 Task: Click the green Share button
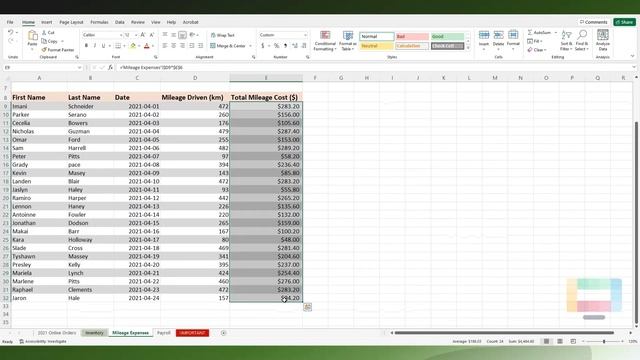click(624, 22)
